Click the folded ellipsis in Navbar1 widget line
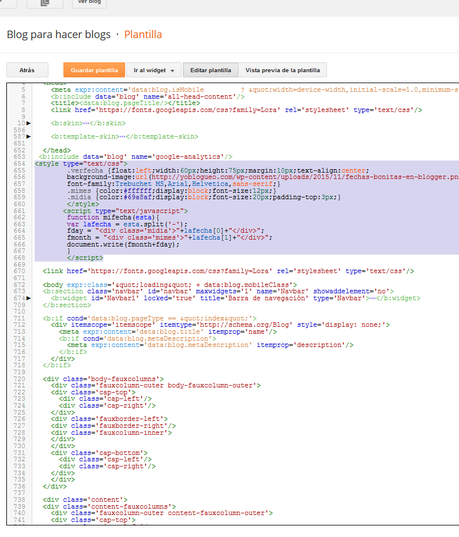459x537 pixels. click(x=373, y=298)
